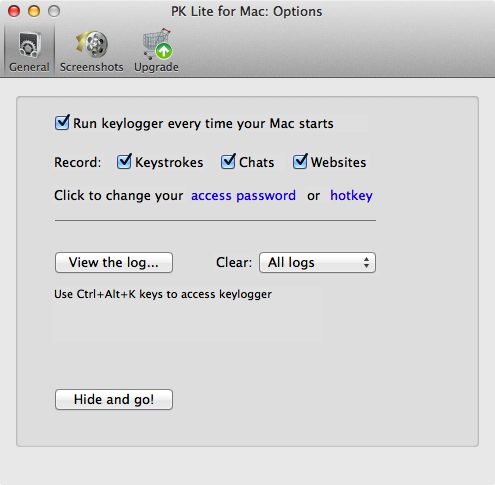The image size is (495, 485).
Task: Disable recording of Keystrokes
Action: [124, 161]
